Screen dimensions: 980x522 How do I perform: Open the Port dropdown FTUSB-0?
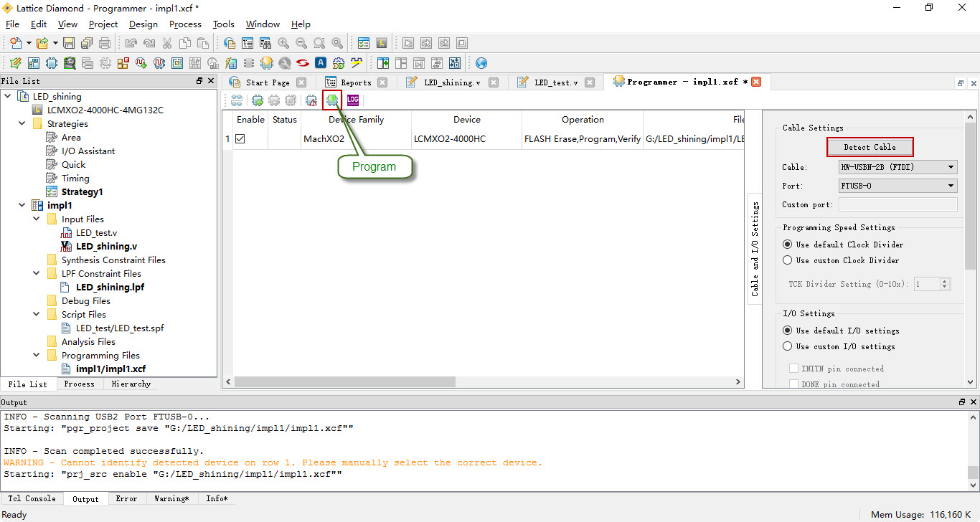coord(897,186)
